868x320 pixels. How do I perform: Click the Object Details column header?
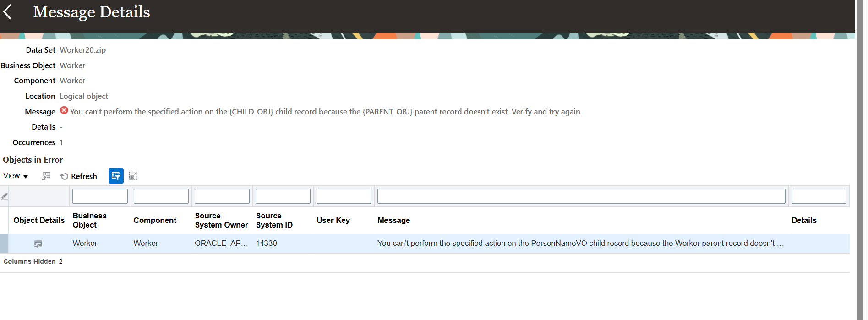(39, 220)
